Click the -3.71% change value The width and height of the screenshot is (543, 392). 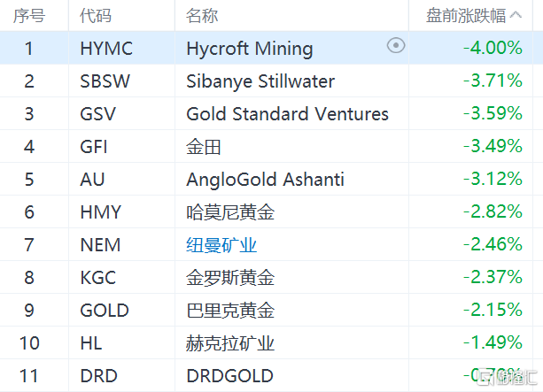[x=493, y=81]
